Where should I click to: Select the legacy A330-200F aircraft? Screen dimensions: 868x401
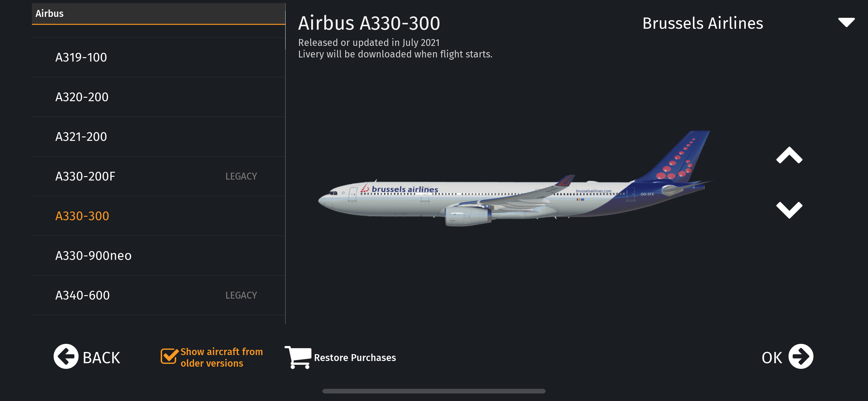[x=85, y=176]
